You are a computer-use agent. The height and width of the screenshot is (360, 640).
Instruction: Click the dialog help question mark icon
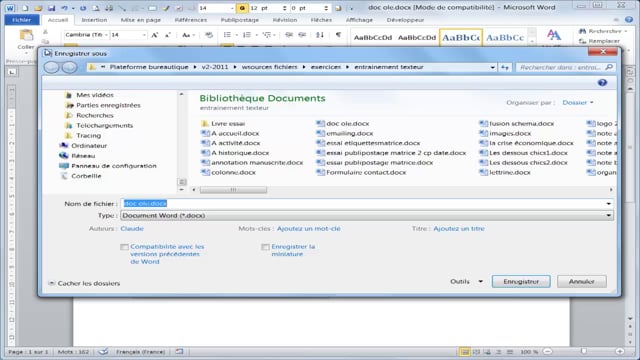[602, 83]
